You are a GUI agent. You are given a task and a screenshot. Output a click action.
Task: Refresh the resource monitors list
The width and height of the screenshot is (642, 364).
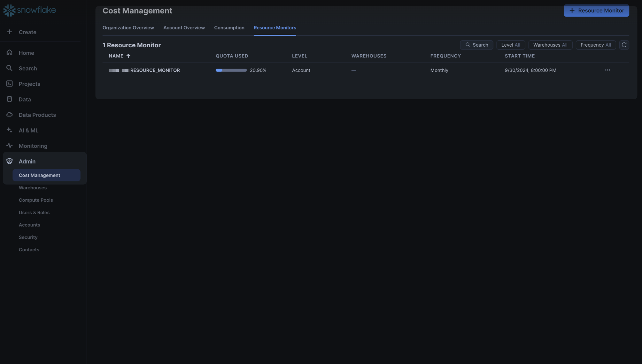[x=624, y=45]
